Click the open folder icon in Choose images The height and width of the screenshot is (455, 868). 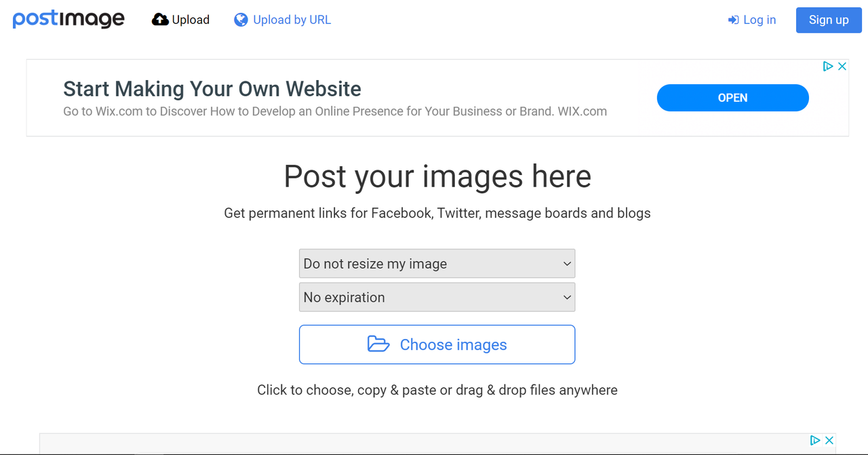[378, 344]
